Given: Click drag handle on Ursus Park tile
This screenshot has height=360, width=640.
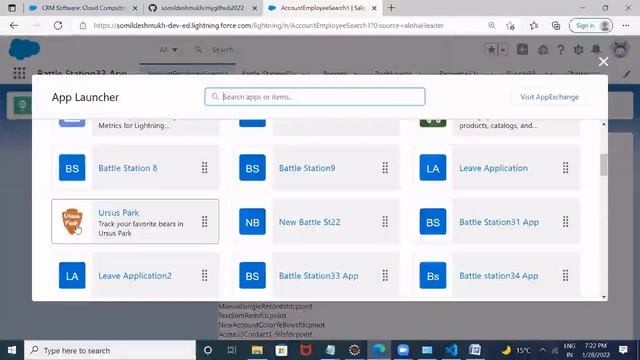Looking at the screenshot, I should click(x=204, y=222).
